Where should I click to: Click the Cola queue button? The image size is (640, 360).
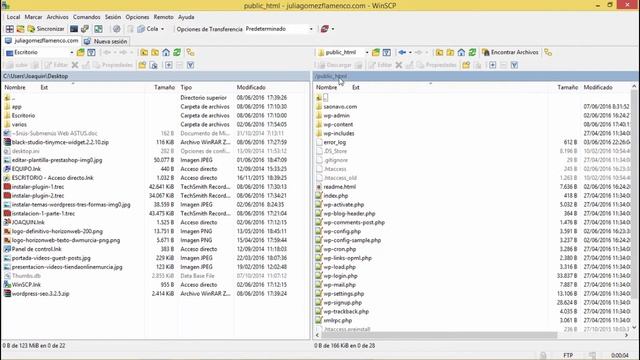148,29
